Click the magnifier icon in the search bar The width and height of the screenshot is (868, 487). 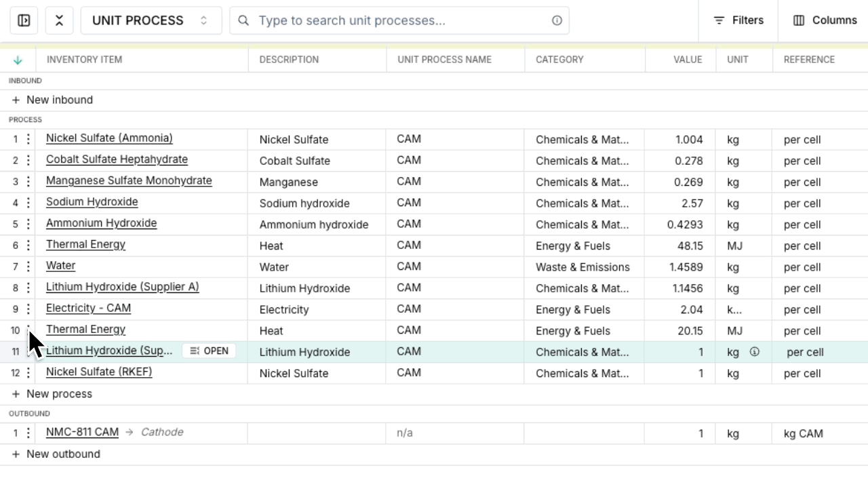(x=243, y=20)
